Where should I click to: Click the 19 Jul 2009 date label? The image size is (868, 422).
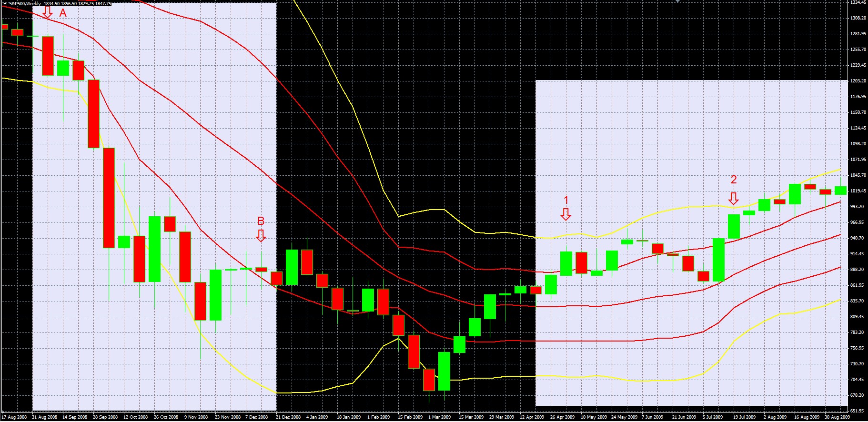tap(744, 417)
